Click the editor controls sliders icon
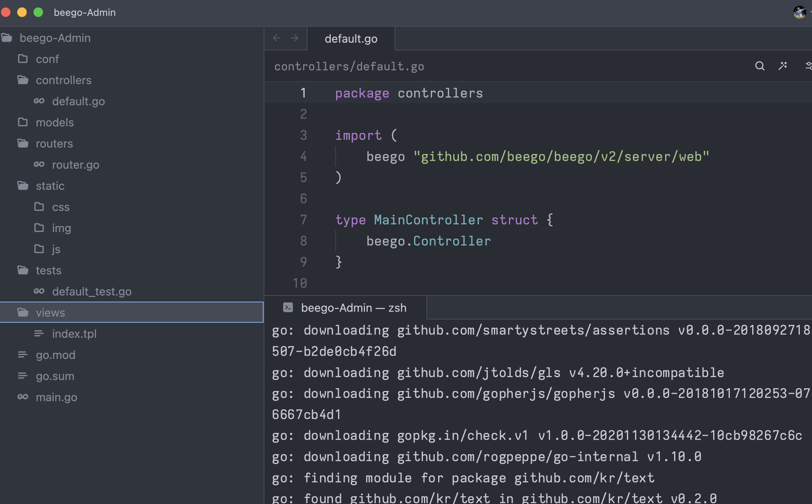812x504 pixels. (808, 66)
